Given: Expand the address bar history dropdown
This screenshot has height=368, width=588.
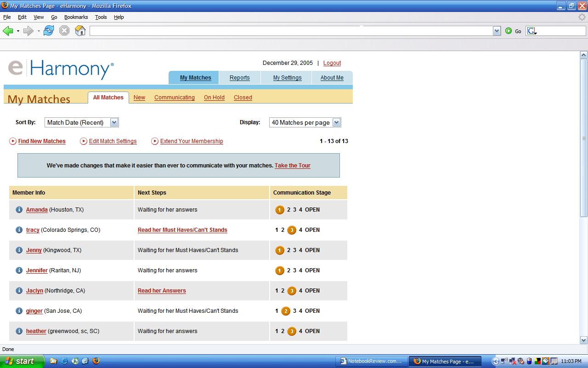Looking at the screenshot, I should tap(497, 31).
